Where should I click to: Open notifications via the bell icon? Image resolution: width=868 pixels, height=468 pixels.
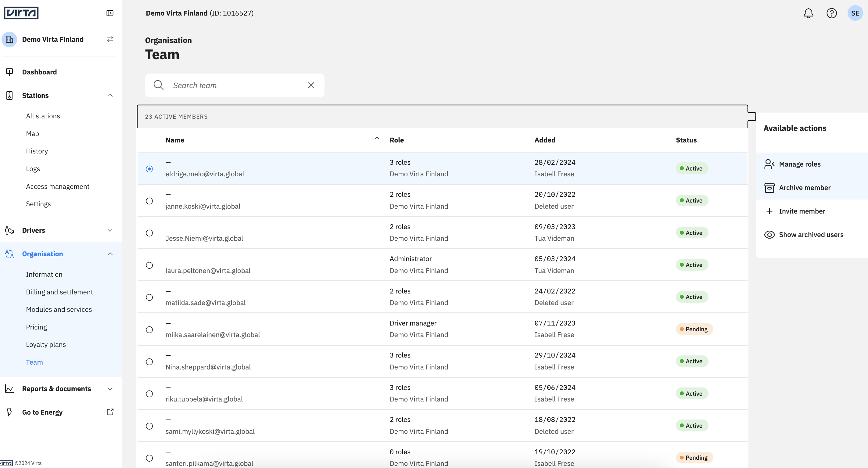808,13
